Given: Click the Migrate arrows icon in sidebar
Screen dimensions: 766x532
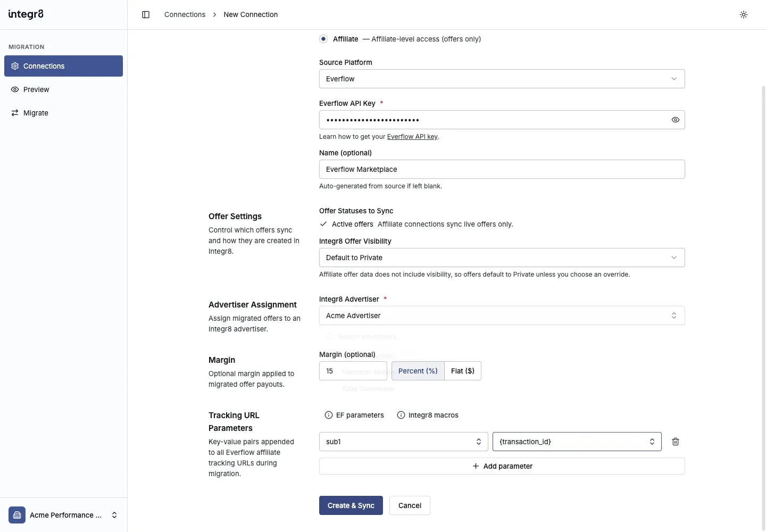Looking at the screenshot, I should pyautogui.click(x=15, y=113).
